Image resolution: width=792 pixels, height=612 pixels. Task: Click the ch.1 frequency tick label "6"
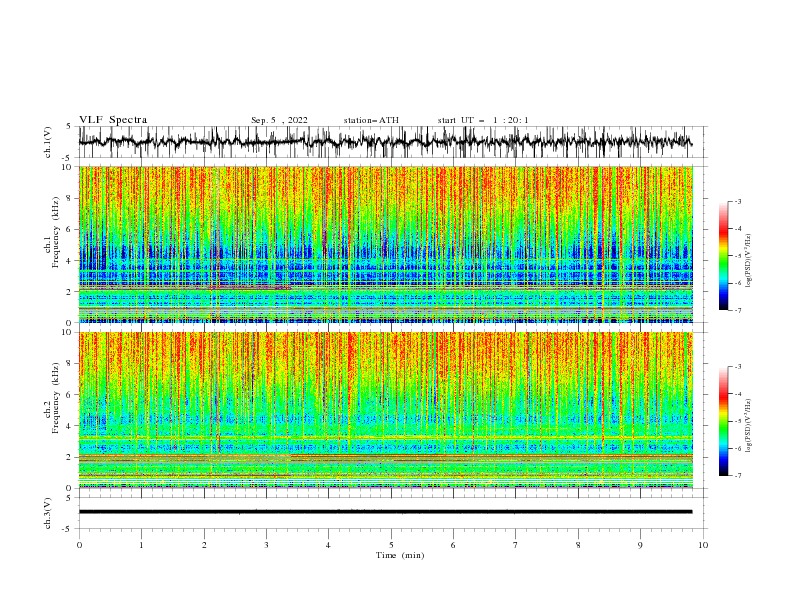69,229
